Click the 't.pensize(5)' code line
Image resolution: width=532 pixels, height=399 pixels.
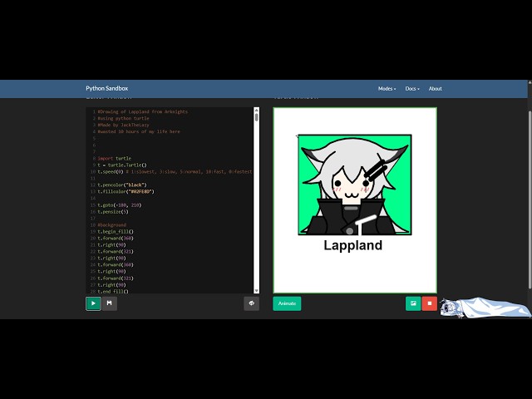pos(113,212)
